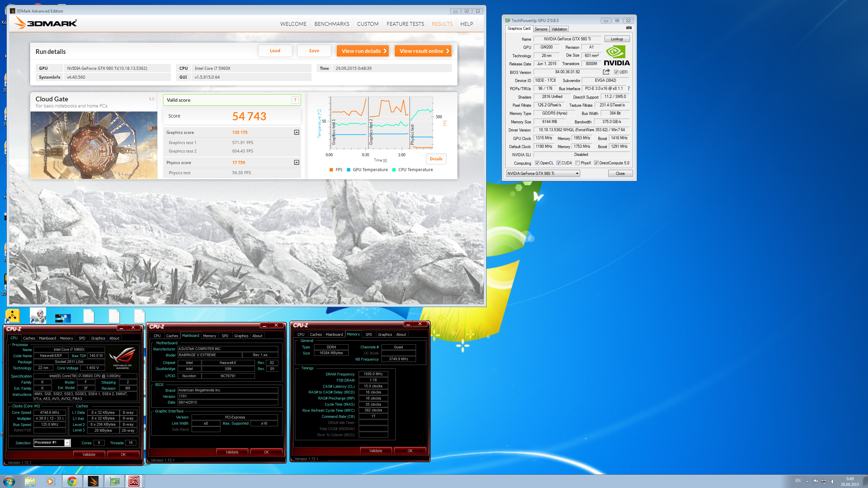The width and height of the screenshot is (868, 488).
Task: Click the GPU name field in GPU-Z
Action: [x=567, y=39]
